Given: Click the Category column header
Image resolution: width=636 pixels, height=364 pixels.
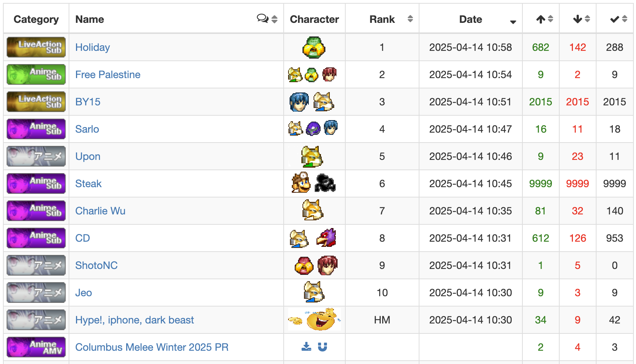Looking at the screenshot, I should coord(36,19).
